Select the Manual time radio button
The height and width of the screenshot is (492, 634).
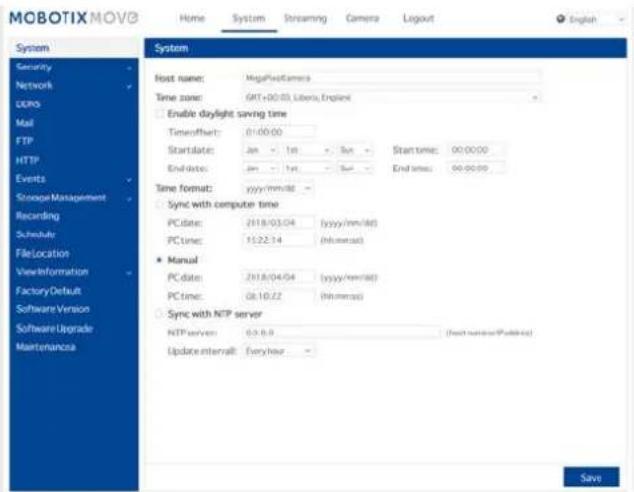pos(159,260)
